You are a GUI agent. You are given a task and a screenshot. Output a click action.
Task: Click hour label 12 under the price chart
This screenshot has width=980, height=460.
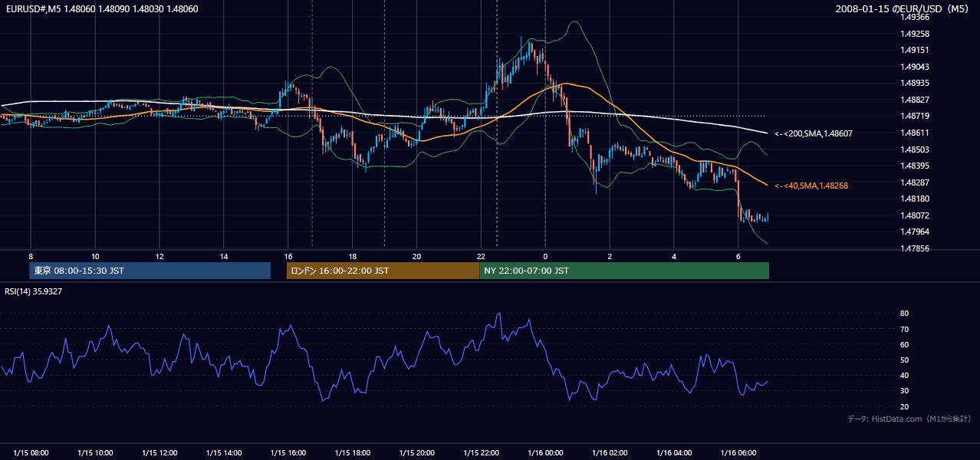click(x=159, y=256)
